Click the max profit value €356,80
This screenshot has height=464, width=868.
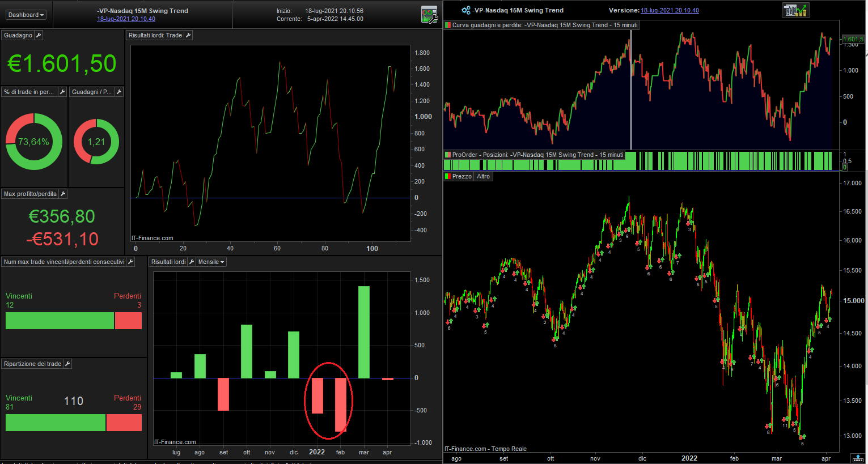pos(62,216)
